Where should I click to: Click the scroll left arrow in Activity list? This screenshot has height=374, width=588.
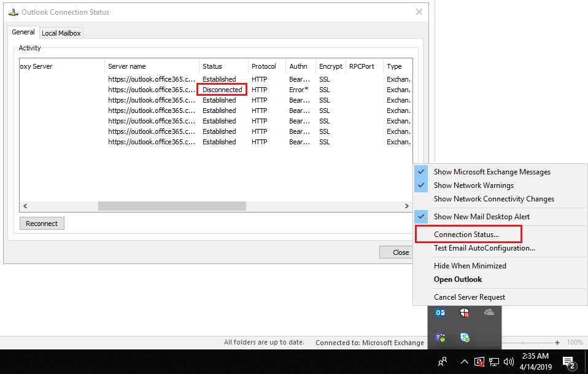(25, 206)
